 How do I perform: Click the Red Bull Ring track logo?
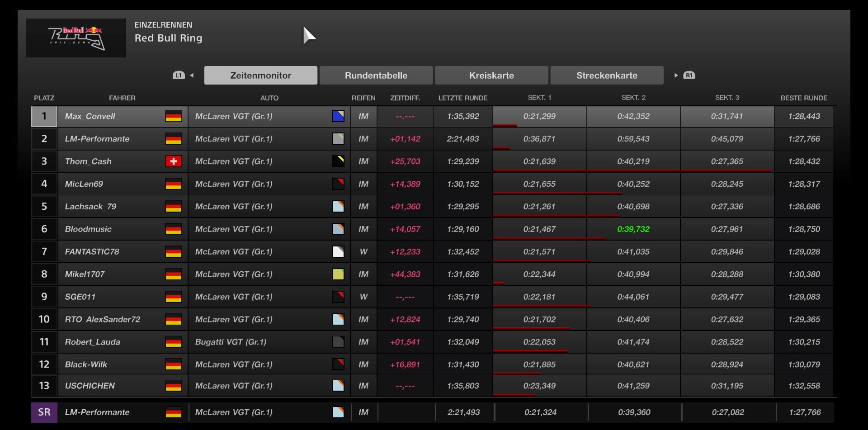point(76,38)
